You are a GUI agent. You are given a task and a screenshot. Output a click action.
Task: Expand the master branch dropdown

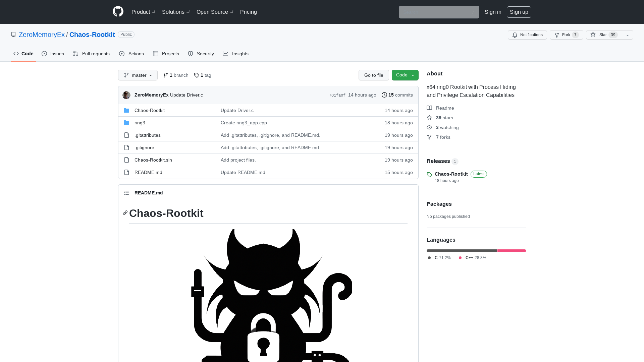[x=138, y=75]
